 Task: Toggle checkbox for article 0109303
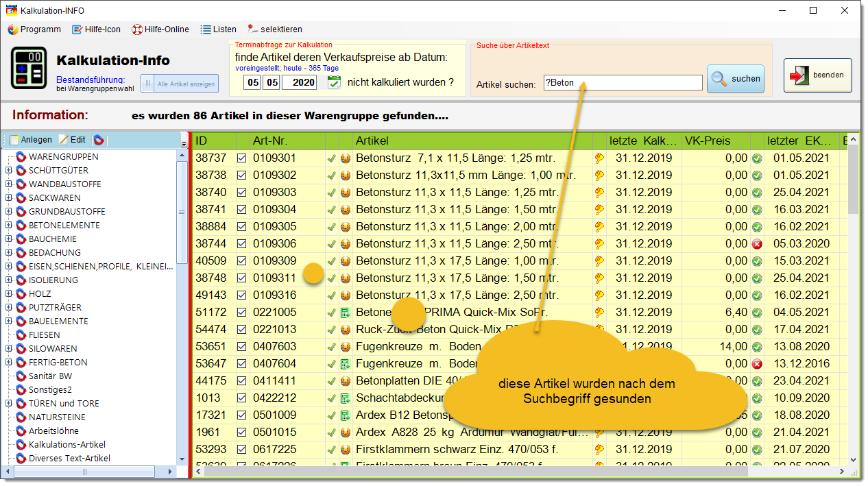coord(242,193)
